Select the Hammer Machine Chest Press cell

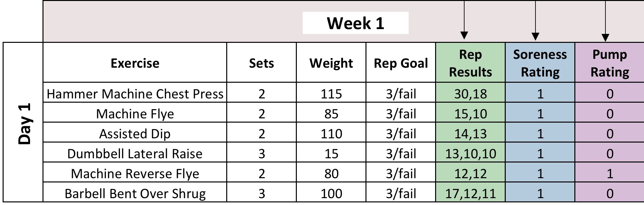(135, 94)
